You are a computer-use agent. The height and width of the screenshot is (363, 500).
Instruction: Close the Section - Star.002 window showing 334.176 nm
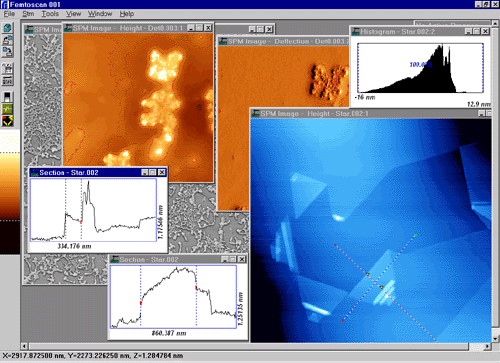162,172
